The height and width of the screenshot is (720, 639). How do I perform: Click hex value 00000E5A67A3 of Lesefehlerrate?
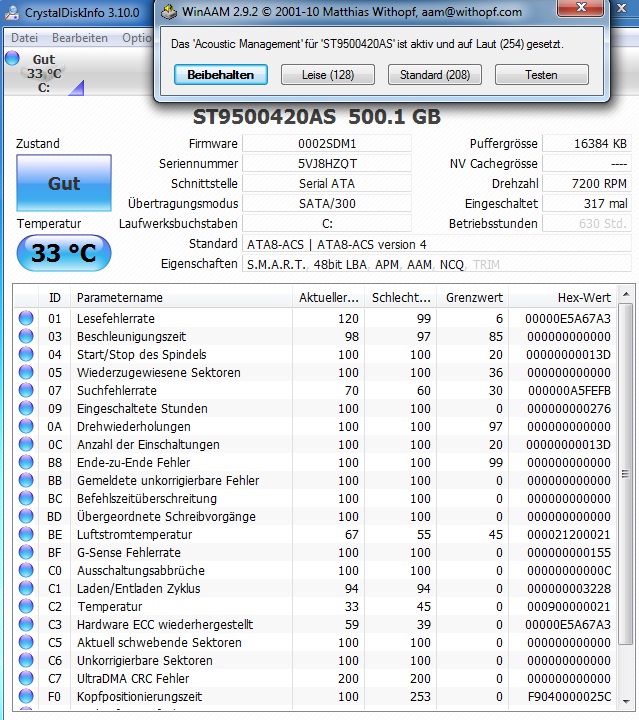click(568, 318)
